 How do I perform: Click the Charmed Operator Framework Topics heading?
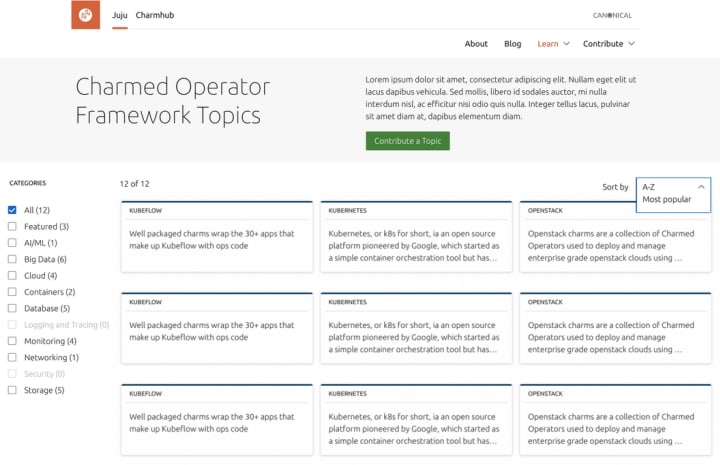[x=173, y=101]
